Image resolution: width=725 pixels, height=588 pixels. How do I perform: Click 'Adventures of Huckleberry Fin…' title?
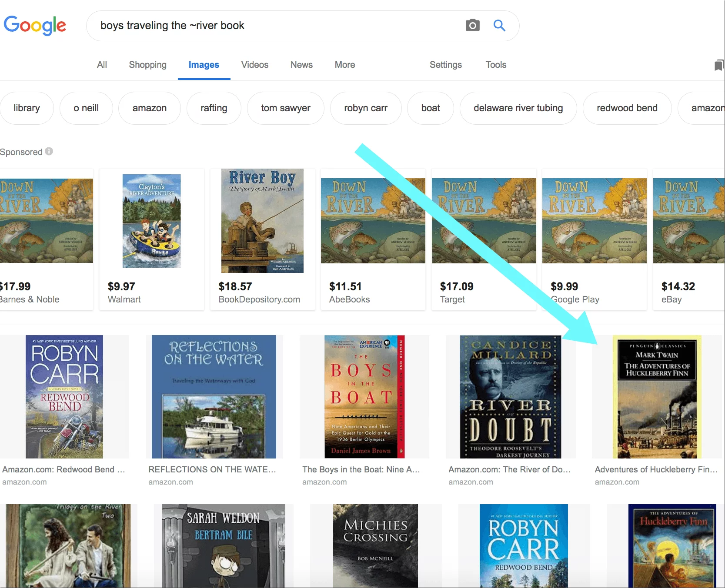click(656, 469)
